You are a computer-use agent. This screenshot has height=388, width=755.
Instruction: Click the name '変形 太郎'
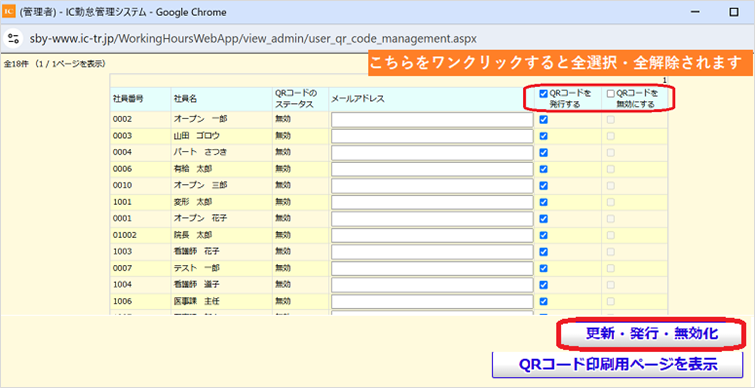193,202
